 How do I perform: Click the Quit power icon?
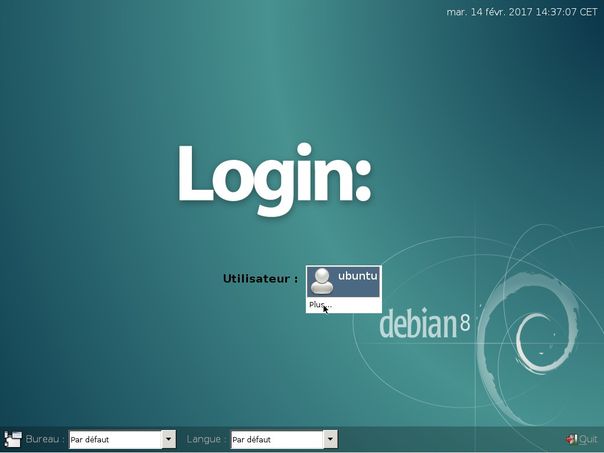pyautogui.click(x=571, y=439)
